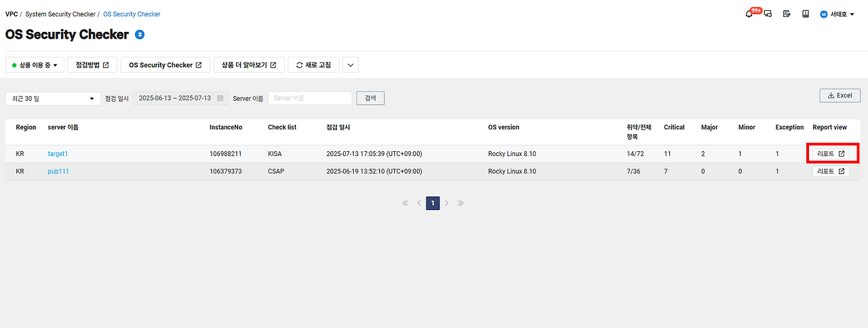Screen dimensions: 868x328
Task: Click InstanceNo 106379373 cell
Action: 225,171
